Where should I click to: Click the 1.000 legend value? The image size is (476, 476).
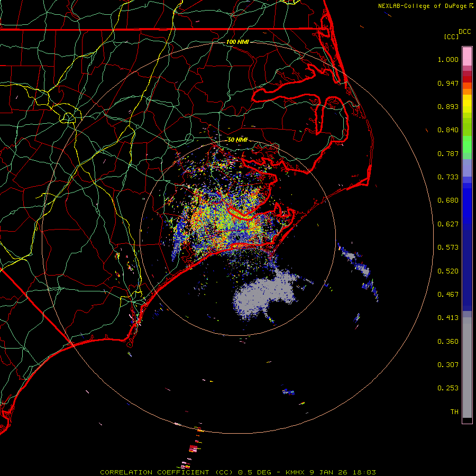click(448, 59)
